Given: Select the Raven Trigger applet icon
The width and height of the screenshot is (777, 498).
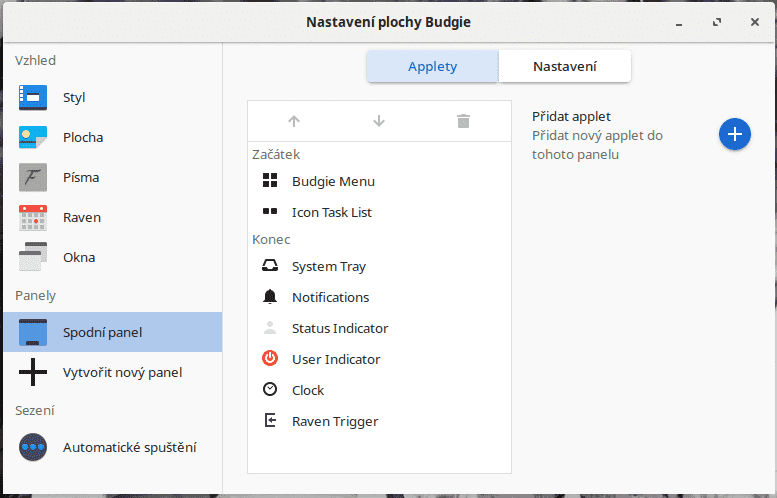Looking at the screenshot, I should click(x=270, y=421).
